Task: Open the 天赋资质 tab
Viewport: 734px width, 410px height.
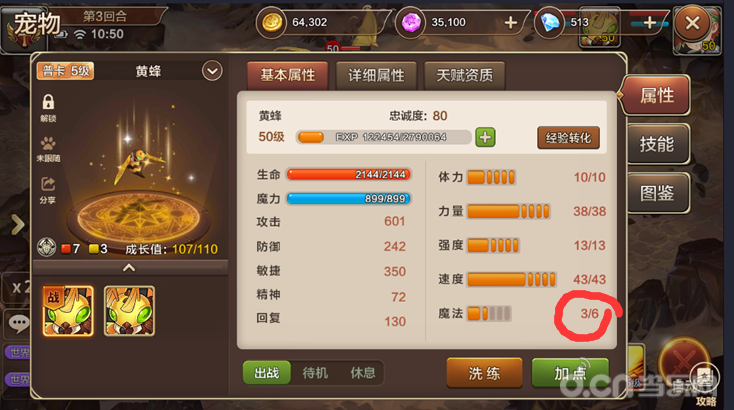Action: coord(464,75)
